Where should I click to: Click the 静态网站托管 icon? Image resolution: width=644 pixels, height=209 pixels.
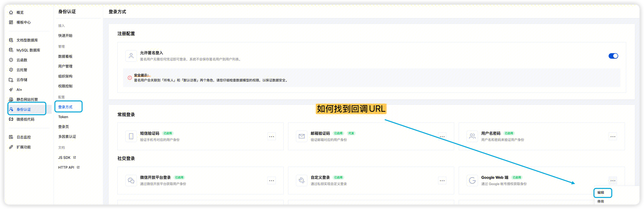pyautogui.click(x=11, y=99)
